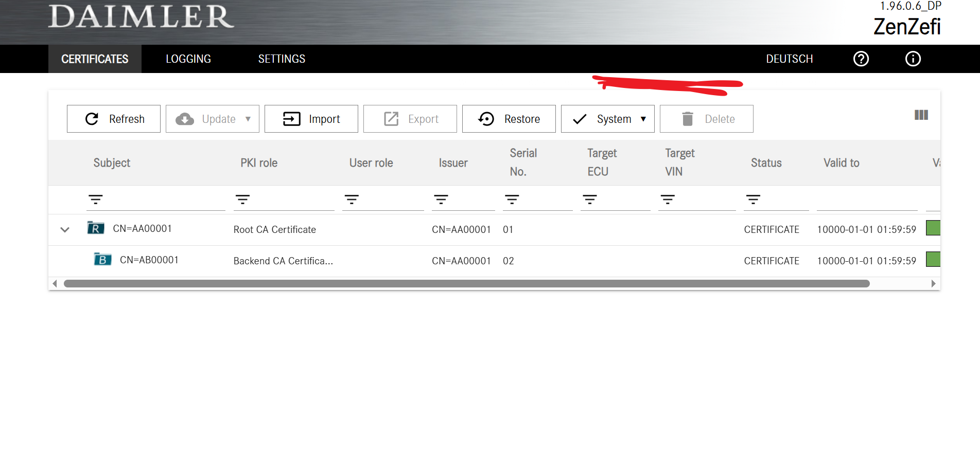
Task: Select the Root CA certificate R icon
Action: [x=96, y=228]
